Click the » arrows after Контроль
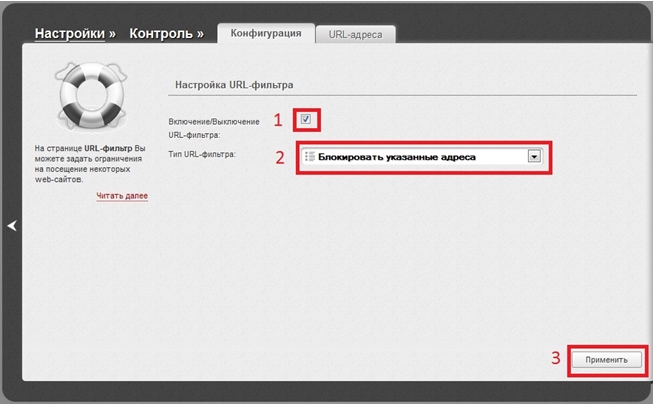Viewport: 658px width, 408px height. 199,34
